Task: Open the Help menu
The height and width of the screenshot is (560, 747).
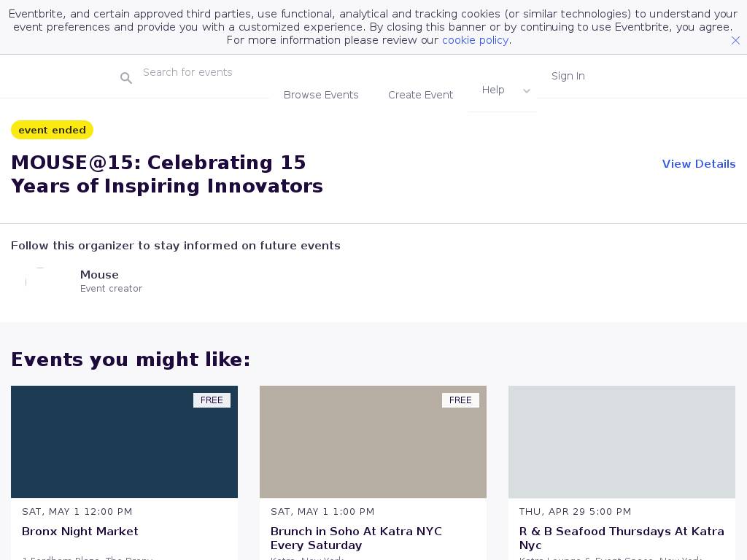Action: tap(493, 90)
